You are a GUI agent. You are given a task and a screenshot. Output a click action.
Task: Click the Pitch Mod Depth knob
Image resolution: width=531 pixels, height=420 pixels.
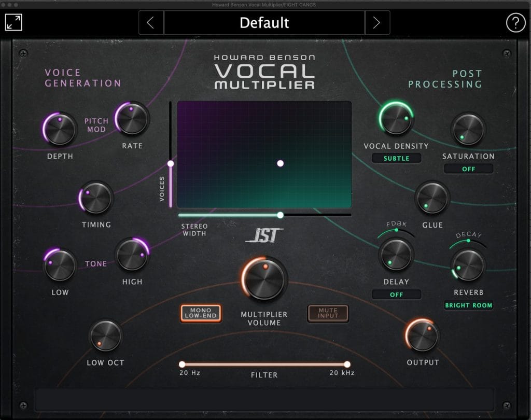[x=60, y=129]
